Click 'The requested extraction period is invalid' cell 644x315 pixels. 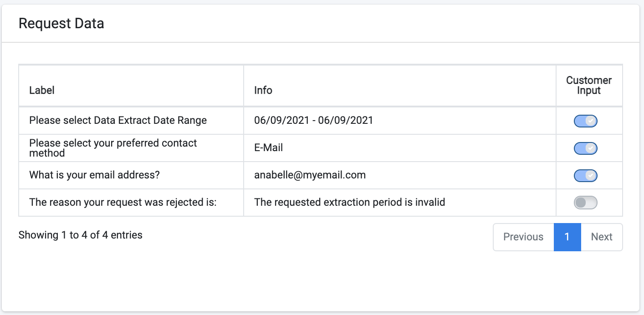point(400,203)
